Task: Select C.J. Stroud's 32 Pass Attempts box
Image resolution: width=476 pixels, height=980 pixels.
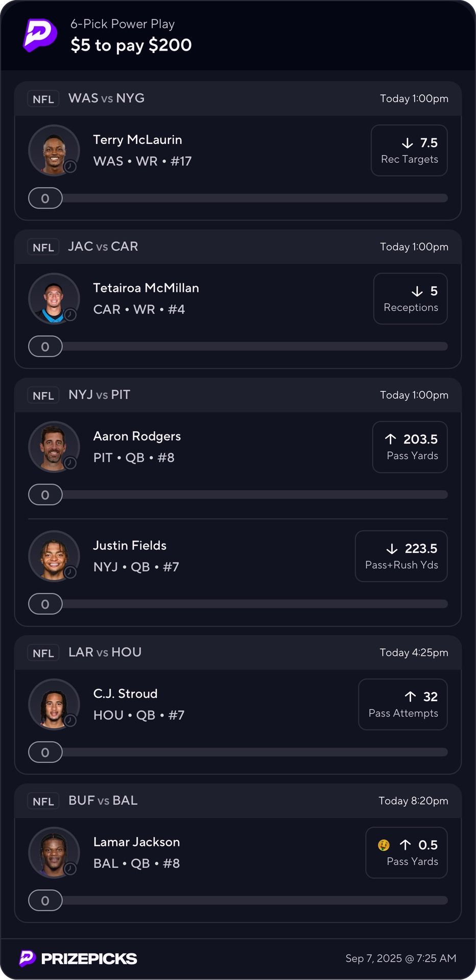Action: 403,704
